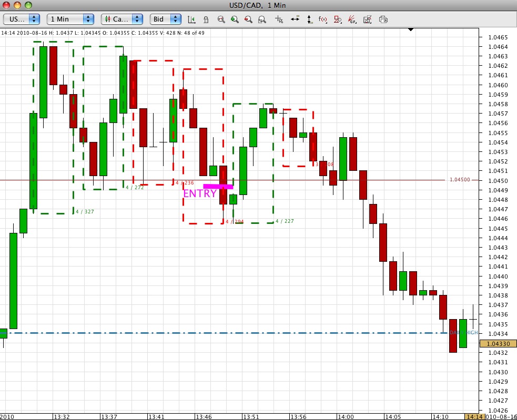The width and height of the screenshot is (517, 420).
Task: Click the 1.0465 price axis label
Action: click(x=498, y=37)
